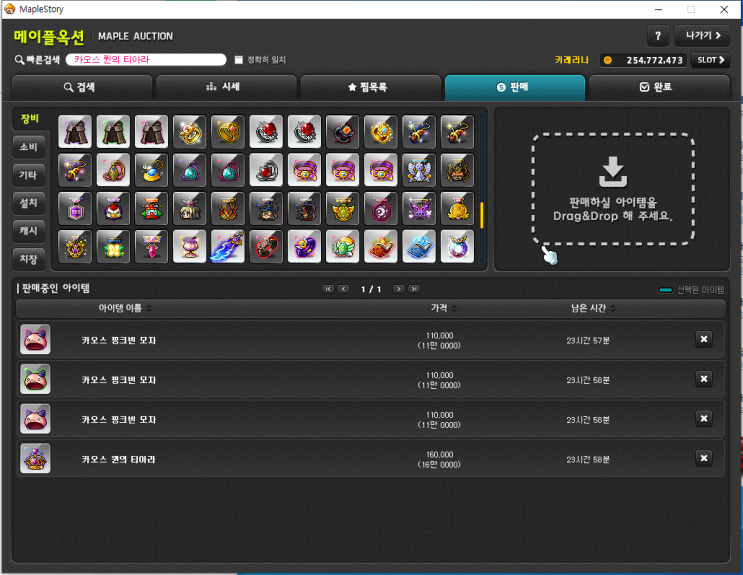Select the orange V emblem medal
Screen dimensions: 743x575
pos(228,208)
